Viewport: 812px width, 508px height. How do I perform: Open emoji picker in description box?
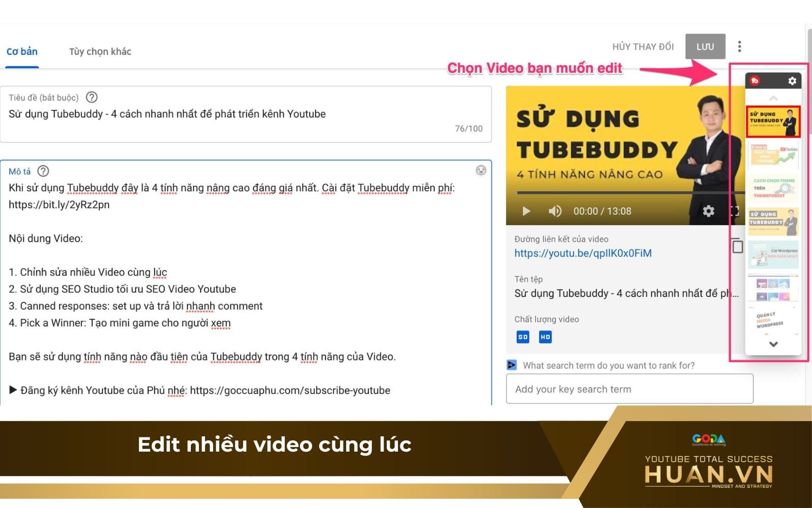pos(481,170)
